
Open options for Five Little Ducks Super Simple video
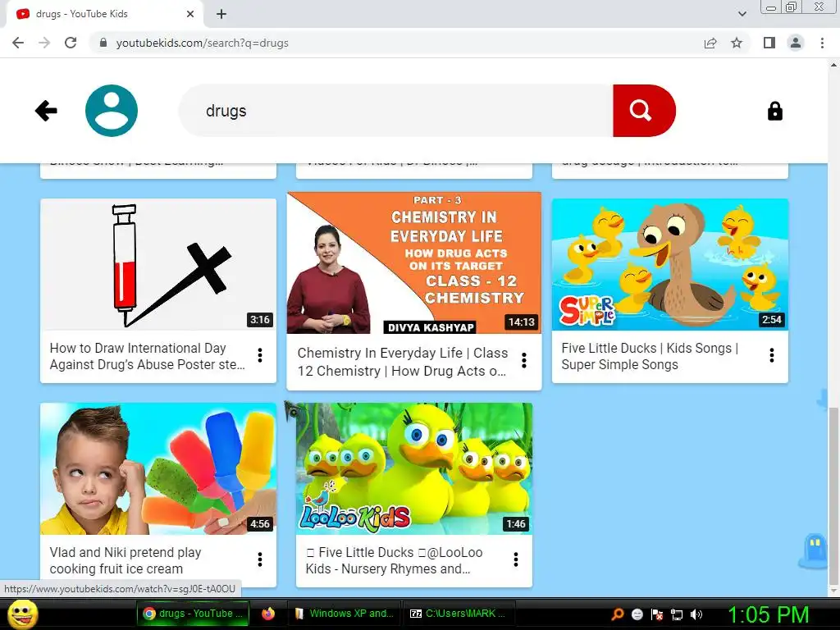coord(771,355)
